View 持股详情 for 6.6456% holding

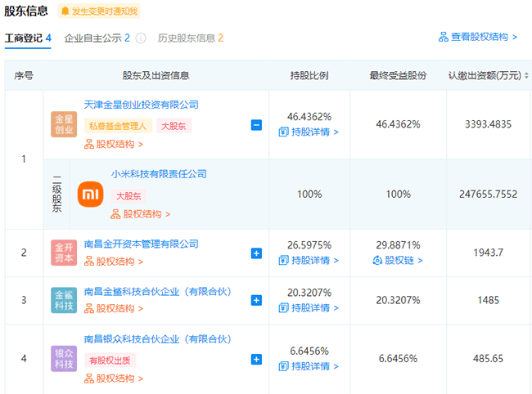pos(309,366)
